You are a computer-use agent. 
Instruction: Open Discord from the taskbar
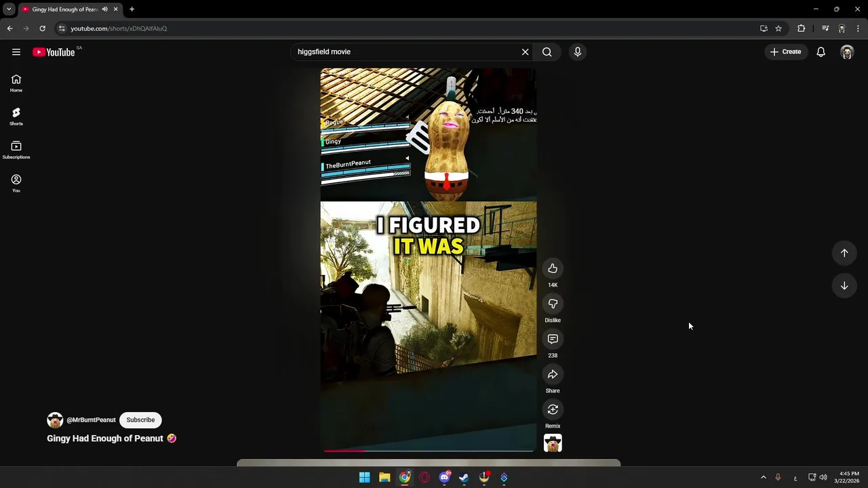(x=445, y=477)
